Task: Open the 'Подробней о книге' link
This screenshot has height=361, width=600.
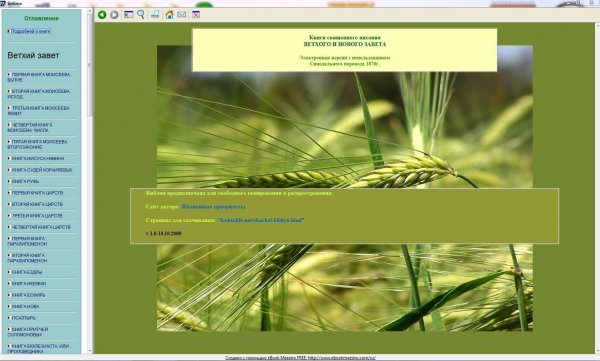Action: (x=30, y=31)
